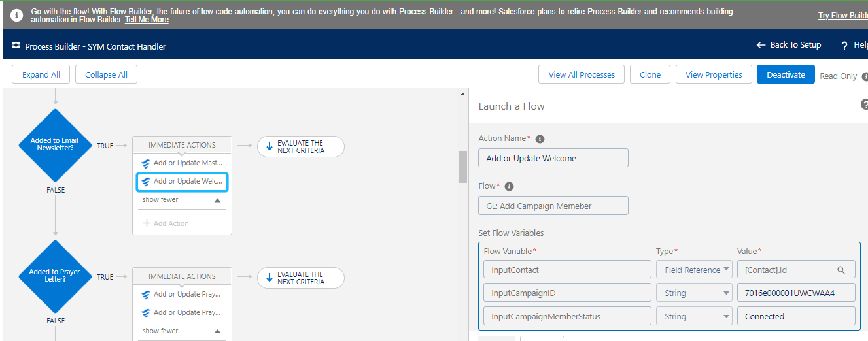Select the Added to Email Newsletter criteria diamond
868x341 pixels.
(x=55, y=145)
